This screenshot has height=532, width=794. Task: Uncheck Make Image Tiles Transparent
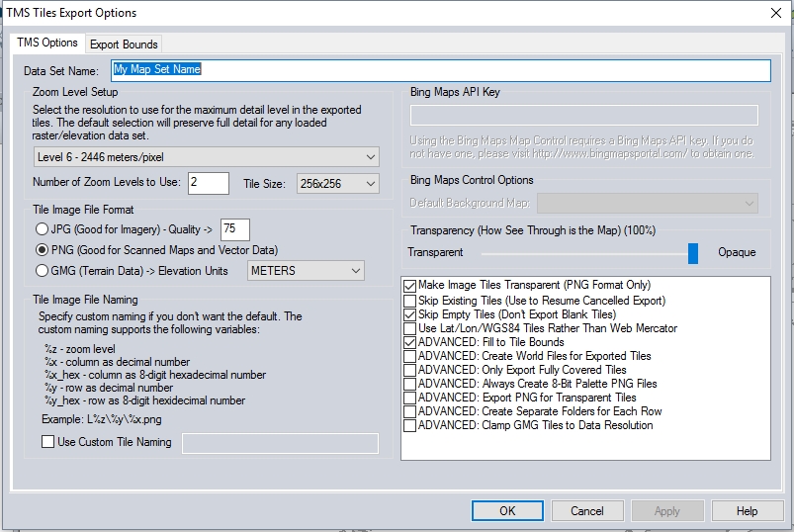409,286
